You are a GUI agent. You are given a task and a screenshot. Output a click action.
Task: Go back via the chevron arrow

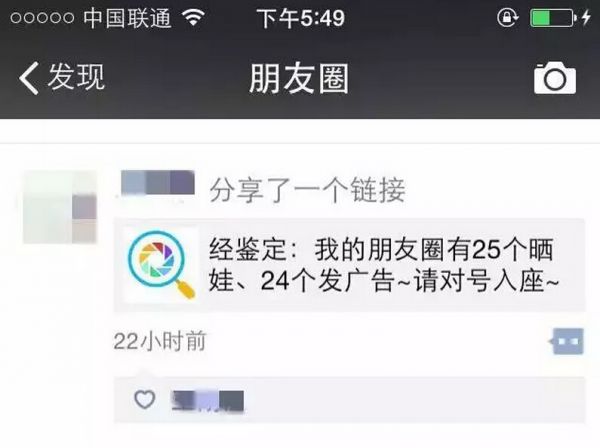(x=29, y=78)
